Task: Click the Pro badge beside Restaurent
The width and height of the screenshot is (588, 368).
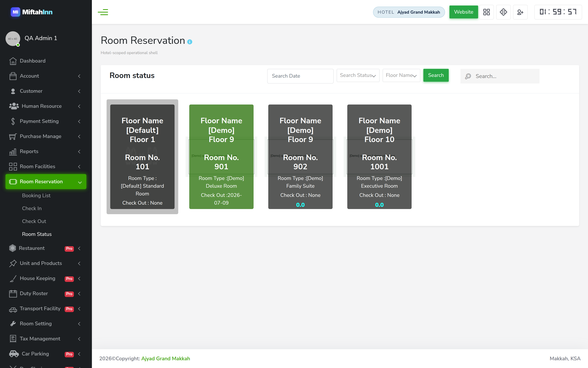Action: pyautogui.click(x=69, y=249)
